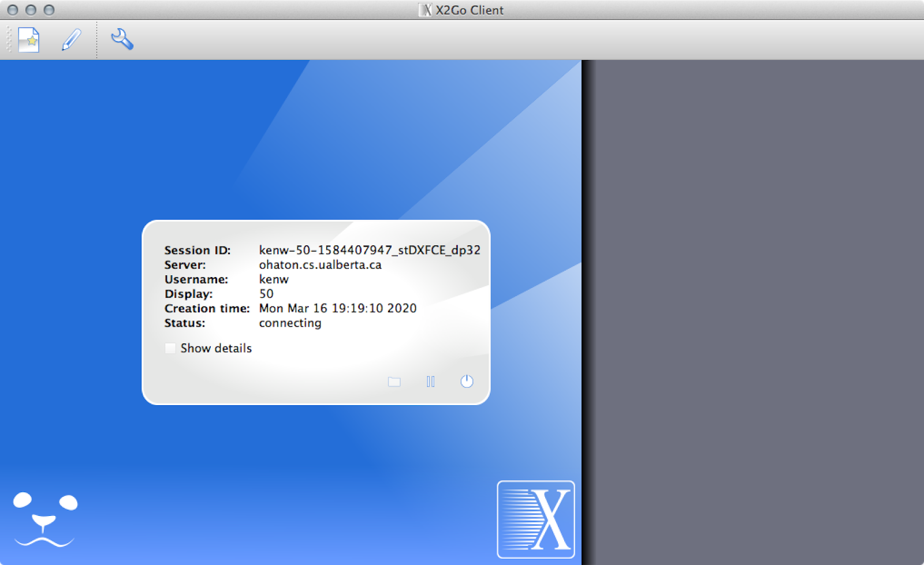
Task: Open preferences with the wrench icon
Action: point(122,39)
